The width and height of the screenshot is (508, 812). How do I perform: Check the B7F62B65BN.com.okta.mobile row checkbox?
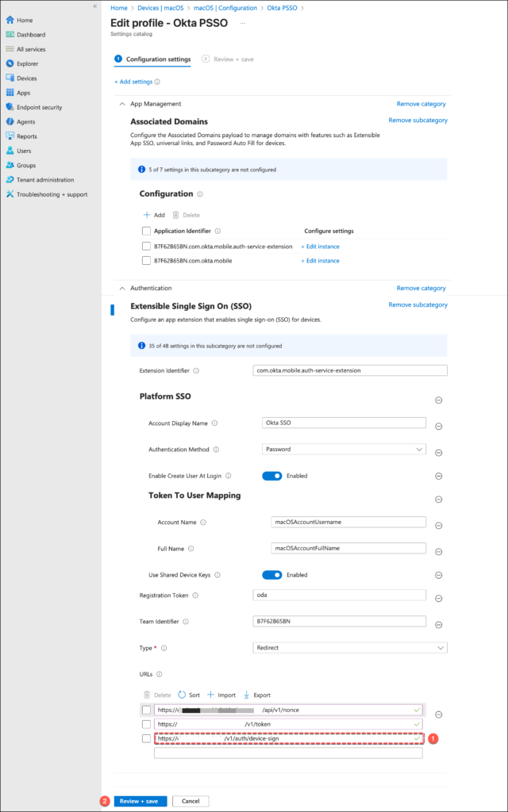coord(146,260)
